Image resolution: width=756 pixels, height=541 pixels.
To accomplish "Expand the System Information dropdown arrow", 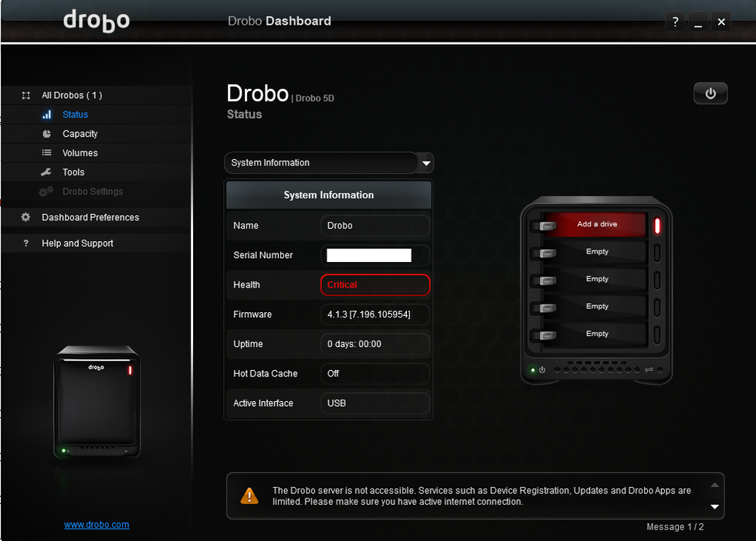I will 426,163.
